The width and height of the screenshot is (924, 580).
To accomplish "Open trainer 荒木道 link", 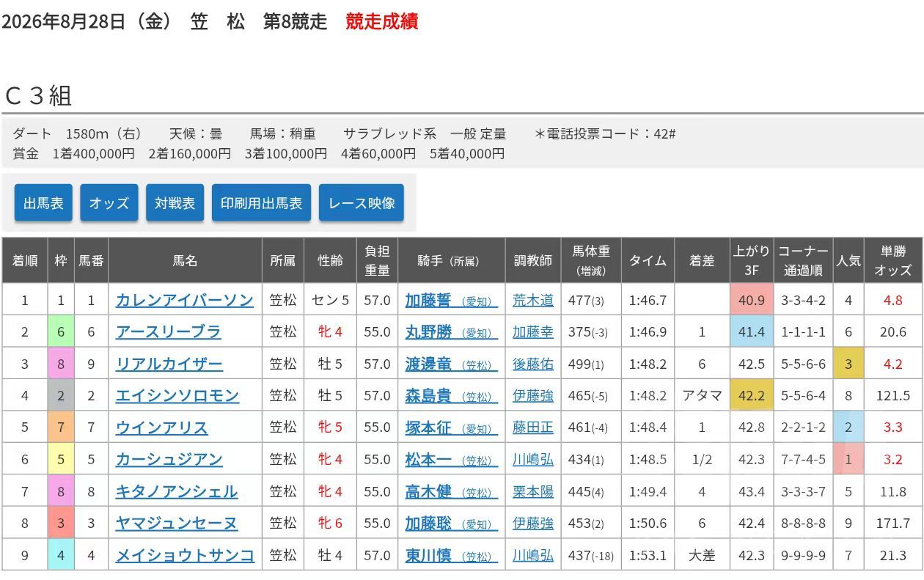I will 533,300.
